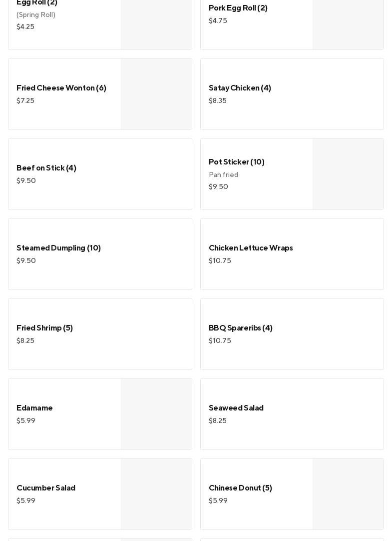Click the Pork Egg Roll photo thumbnail
Screen dimensions: 392x541
point(348,24)
